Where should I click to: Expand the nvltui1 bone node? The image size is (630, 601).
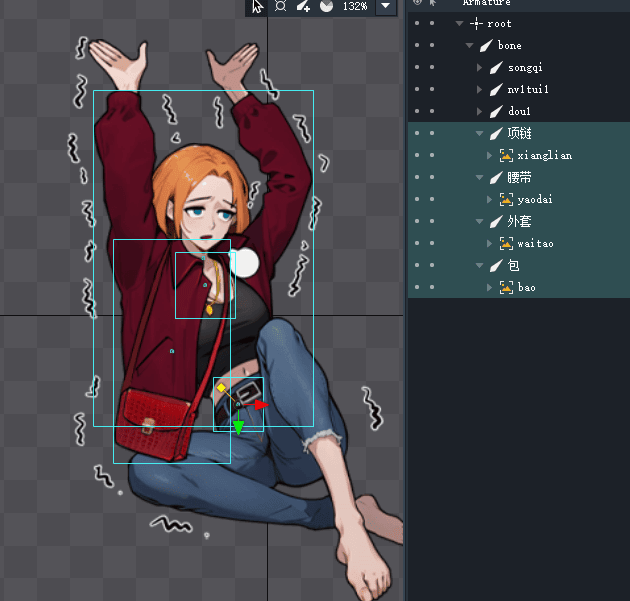click(x=480, y=89)
